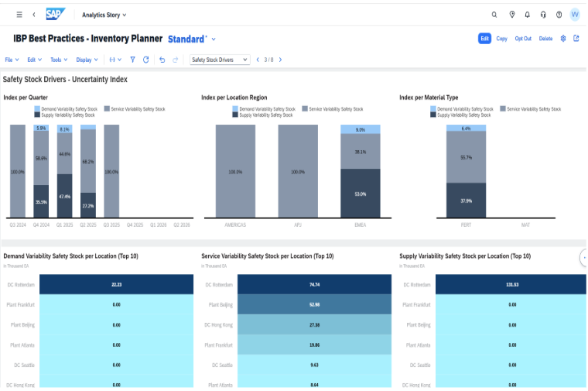
Task: Click the Delete button
Action: [545, 38]
